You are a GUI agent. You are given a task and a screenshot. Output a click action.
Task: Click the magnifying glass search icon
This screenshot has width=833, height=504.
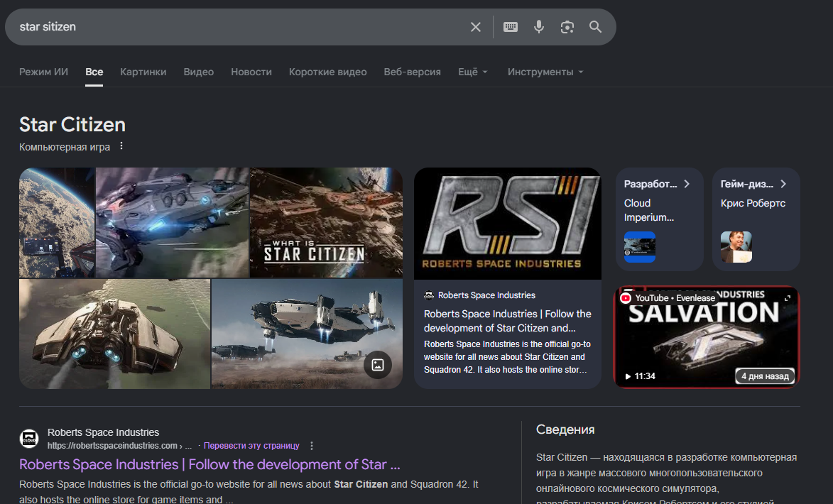(596, 27)
